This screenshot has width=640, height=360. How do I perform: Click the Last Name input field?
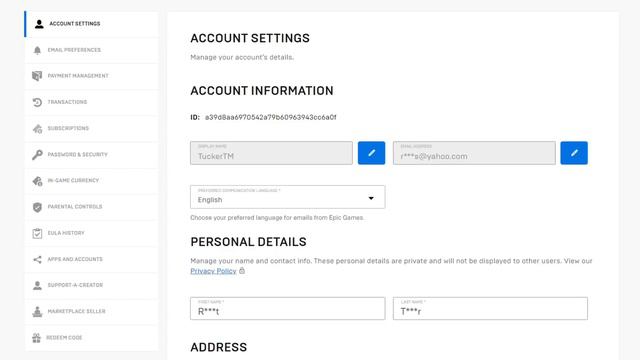[x=490, y=309]
